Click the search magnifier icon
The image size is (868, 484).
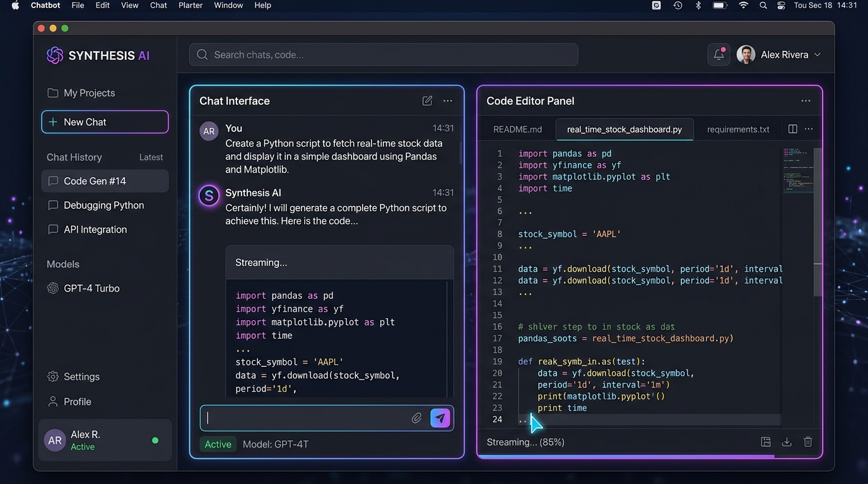202,55
